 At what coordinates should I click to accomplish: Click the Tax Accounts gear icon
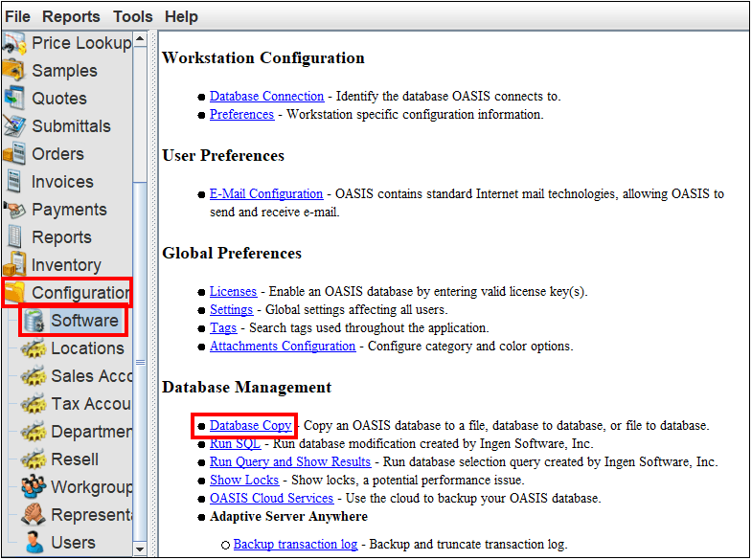coord(34,404)
